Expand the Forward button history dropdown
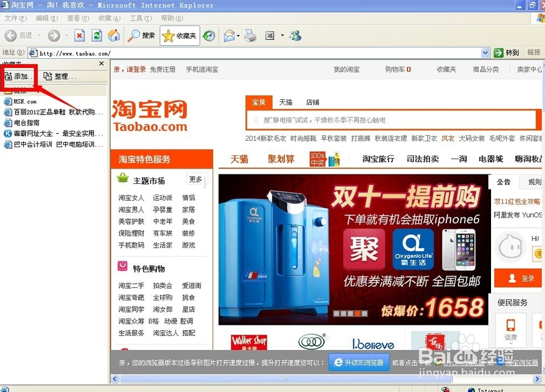Image resolution: width=545 pixels, height=392 pixels. click(x=66, y=35)
